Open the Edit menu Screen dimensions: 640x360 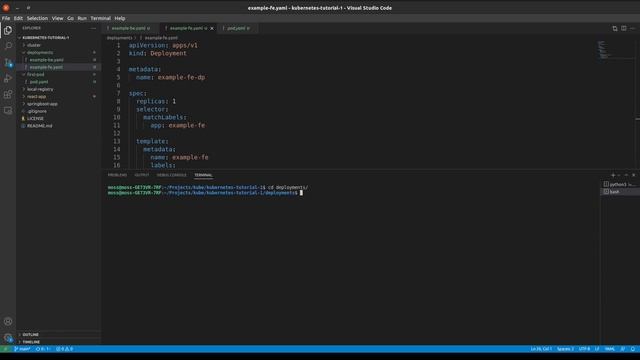tap(18, 18)
